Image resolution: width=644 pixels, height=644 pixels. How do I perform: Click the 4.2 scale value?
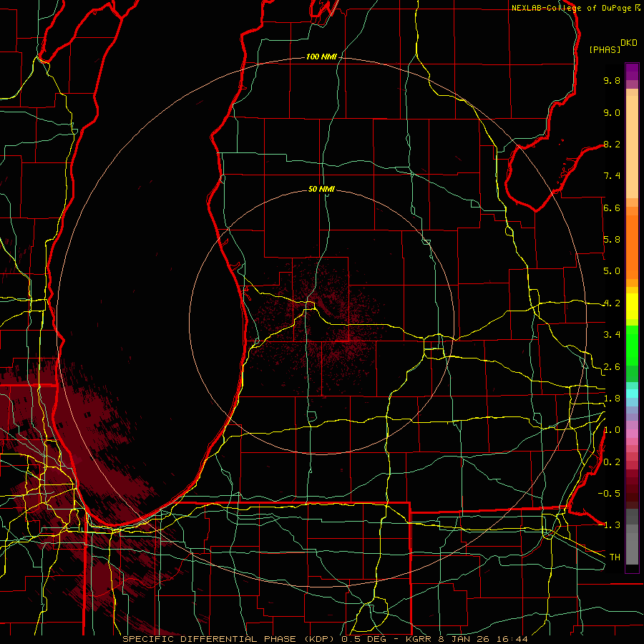[612, 303]
